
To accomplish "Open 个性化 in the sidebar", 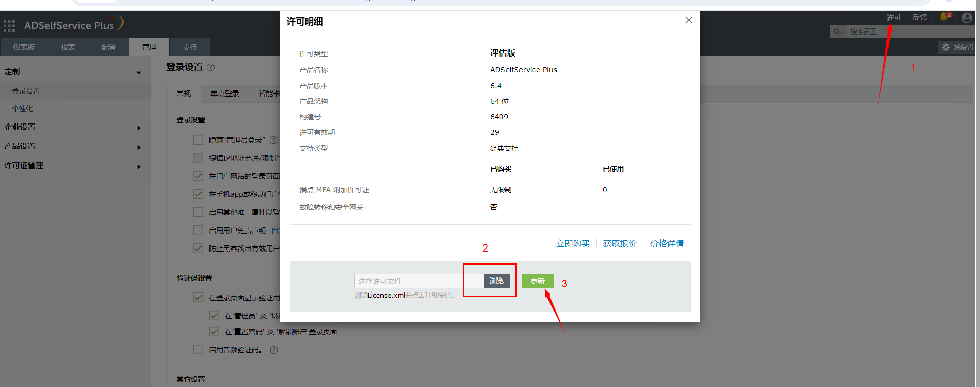I will [22, 109].
